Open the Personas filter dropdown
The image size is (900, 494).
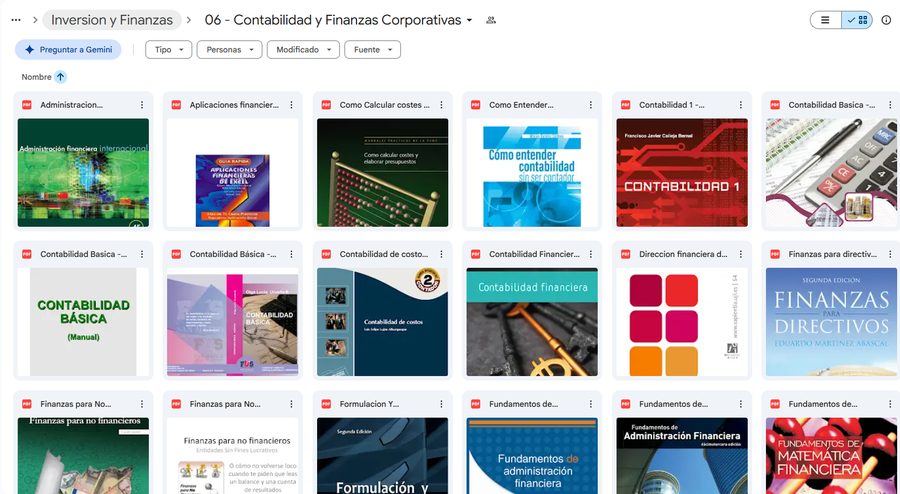(230, 50)
